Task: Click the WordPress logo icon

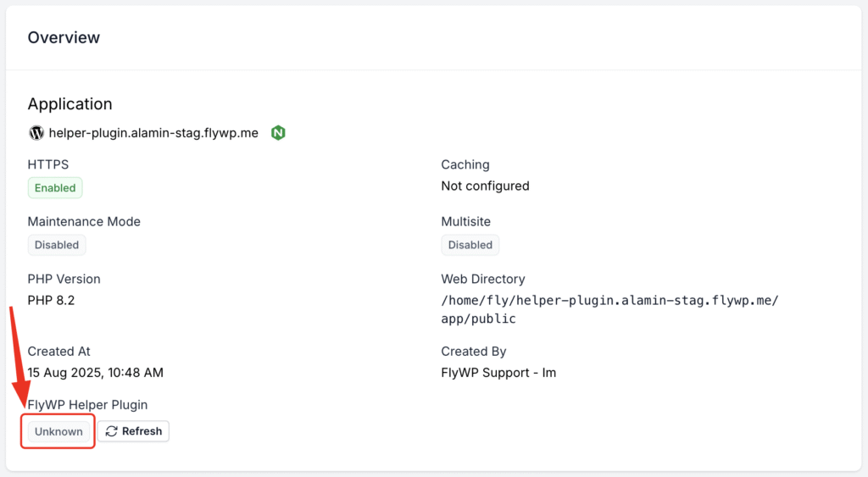Action: pyautogui.click(x=36, y=133)
